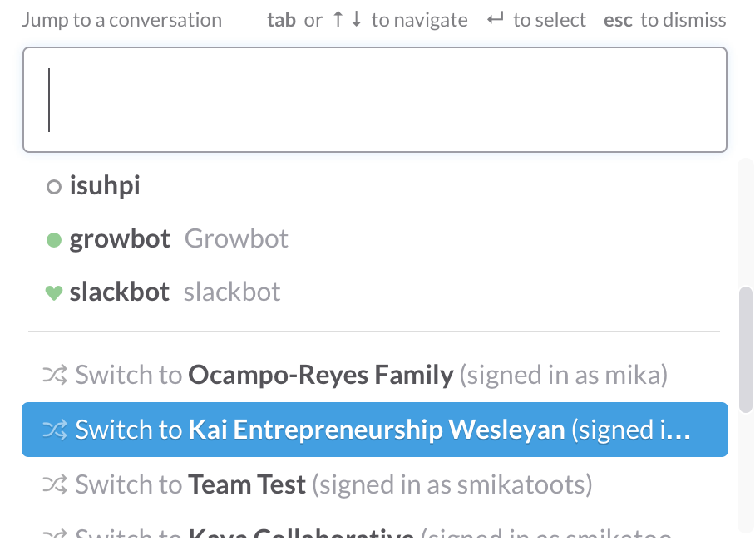Click growbot's green online status dot
This screenshot has width=755, height=560.
(x=54, y=241)
